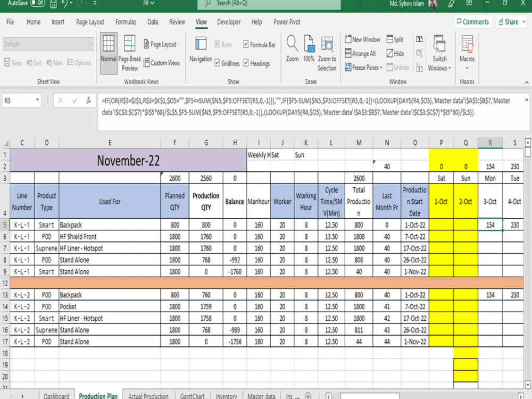Toggle the Gridlines checkbox
The height and width of the screenshot is (399, 532).
[217, 63]
